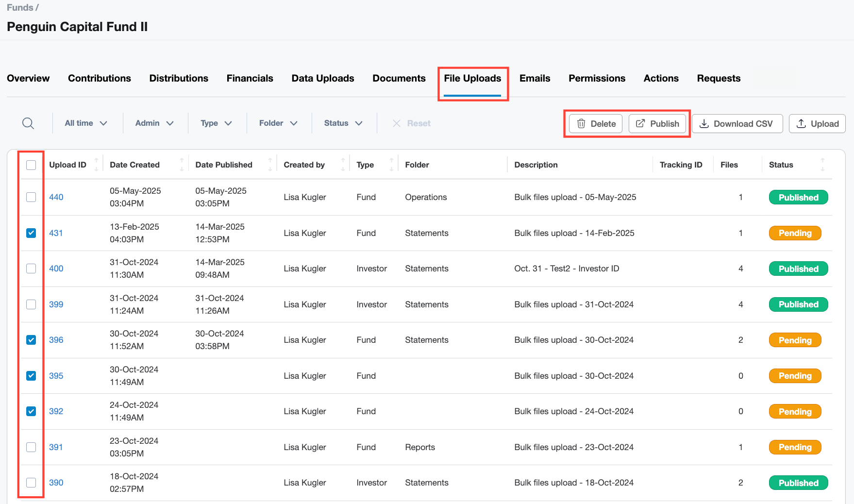Uncheck the box for upload 431
854x504 pixels.
click(31, 233)
